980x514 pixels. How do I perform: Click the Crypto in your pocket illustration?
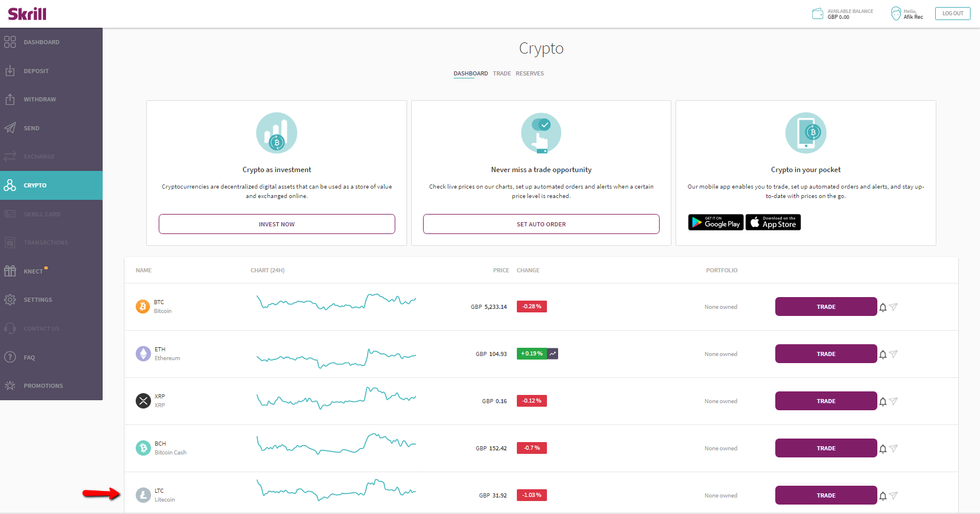806,133
